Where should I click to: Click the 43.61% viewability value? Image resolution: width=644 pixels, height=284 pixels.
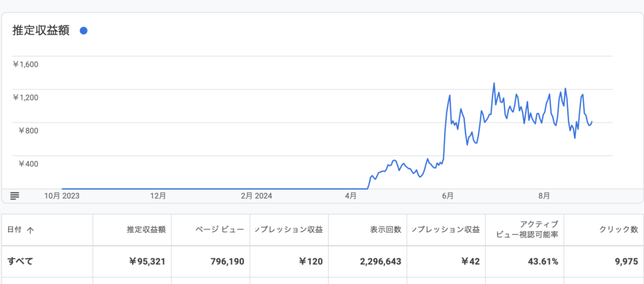(543, 261)
